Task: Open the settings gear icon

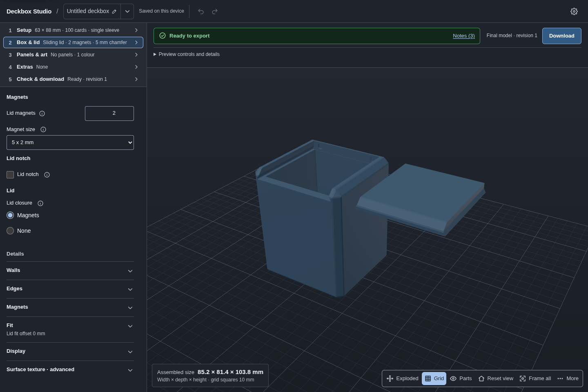Action: tap(574, 11)
